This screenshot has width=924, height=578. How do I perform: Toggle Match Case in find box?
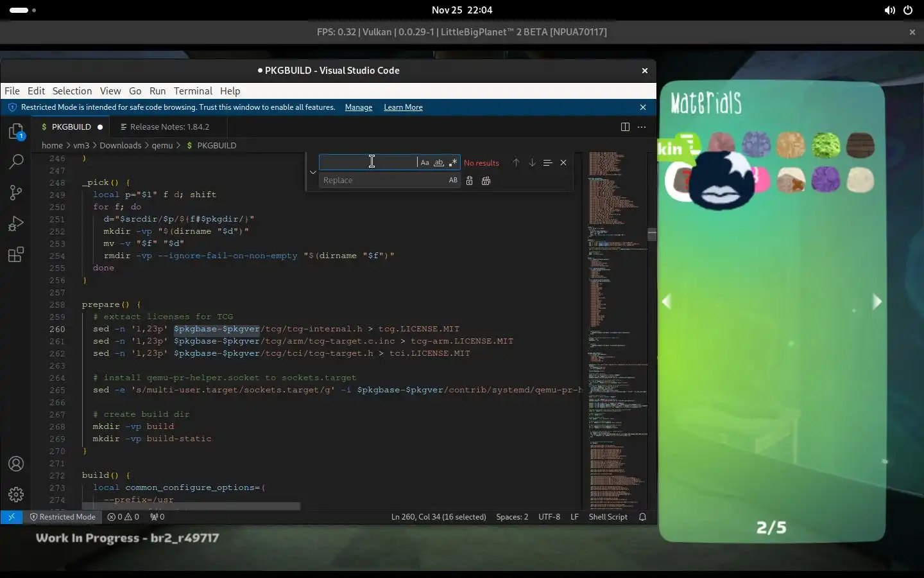tap(425, 162)
